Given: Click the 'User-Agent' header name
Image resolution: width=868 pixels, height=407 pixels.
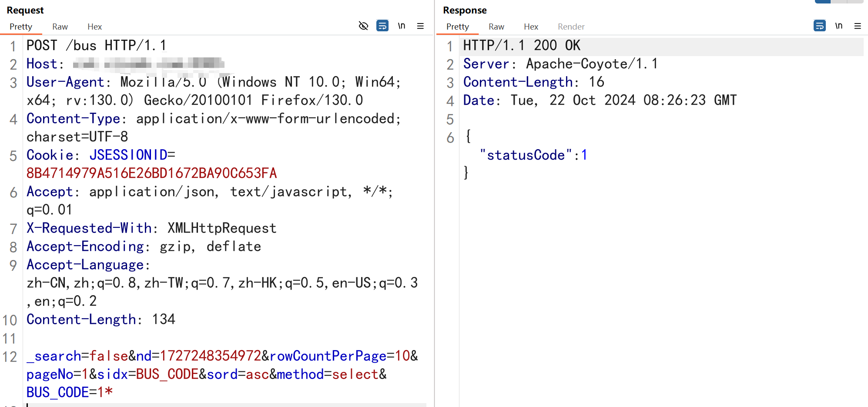Looking at the screenshot, I should 65,82.
